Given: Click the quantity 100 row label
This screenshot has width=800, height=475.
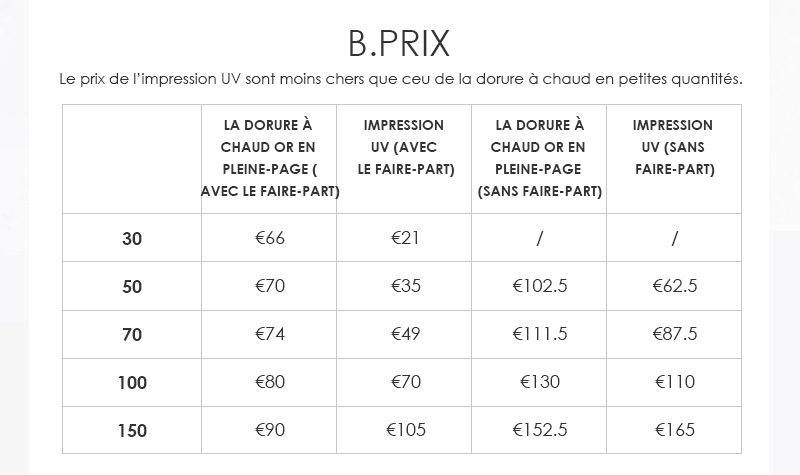Looking at the screenshot, I should point(132,383).
